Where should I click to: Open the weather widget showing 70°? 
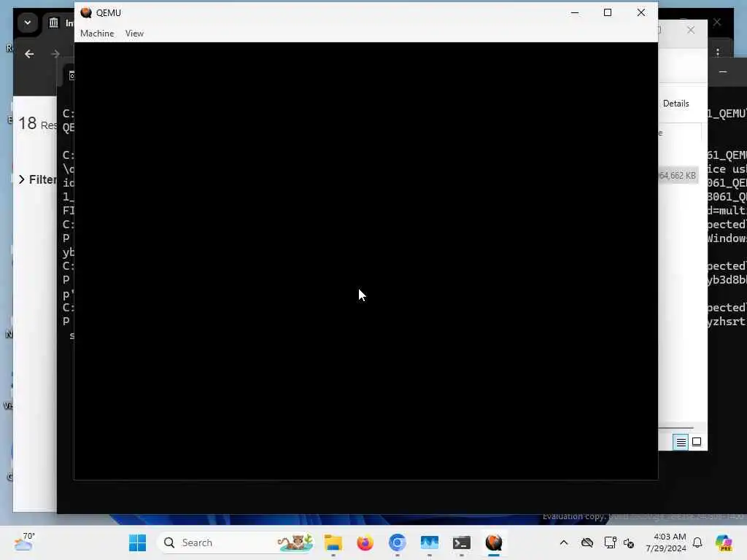coord(24,542)
